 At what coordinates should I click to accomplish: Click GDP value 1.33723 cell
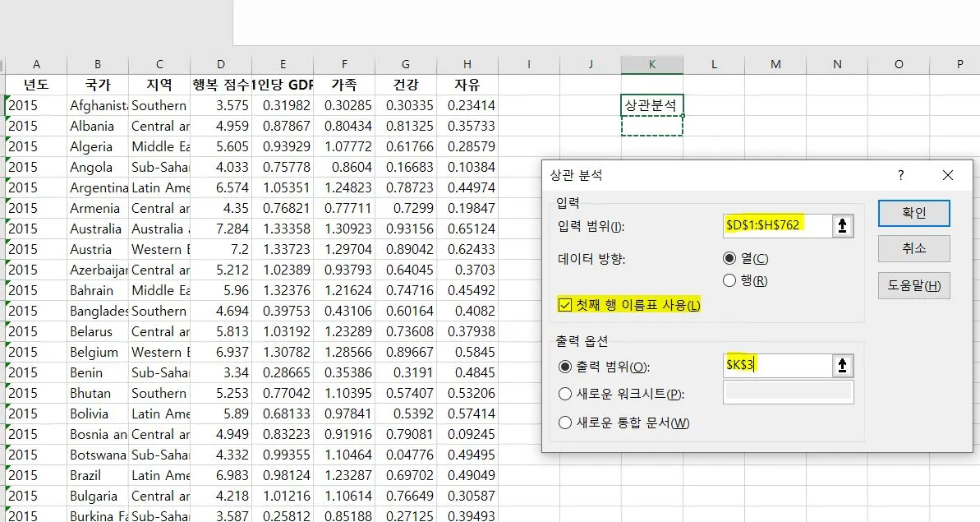tap(283, 249)
